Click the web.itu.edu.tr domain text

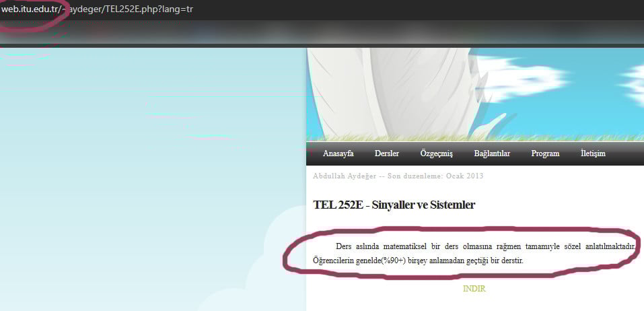[x=30, y=9]
